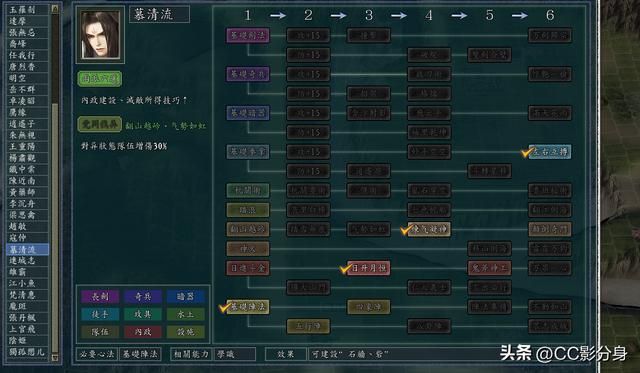The width and height of the screenshot is (640, 373).
Task: Select the teal 徒手 category
Action: (x=100, y=314)
